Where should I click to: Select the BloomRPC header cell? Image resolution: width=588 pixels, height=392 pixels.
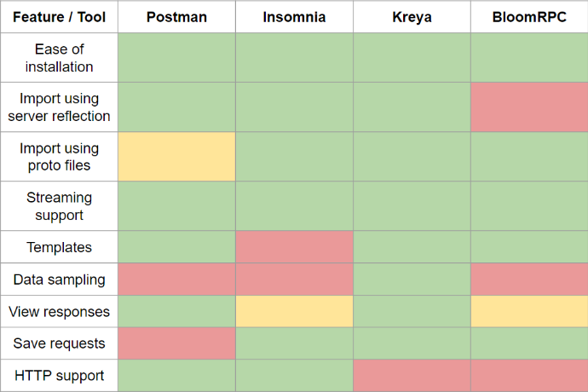coord(529,17)
